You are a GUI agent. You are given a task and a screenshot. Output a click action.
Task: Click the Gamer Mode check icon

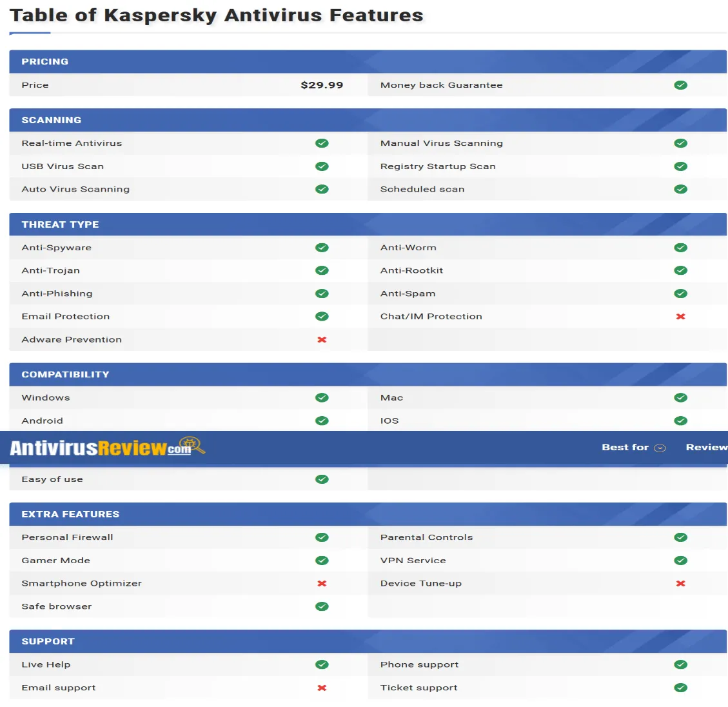point(322,561)
